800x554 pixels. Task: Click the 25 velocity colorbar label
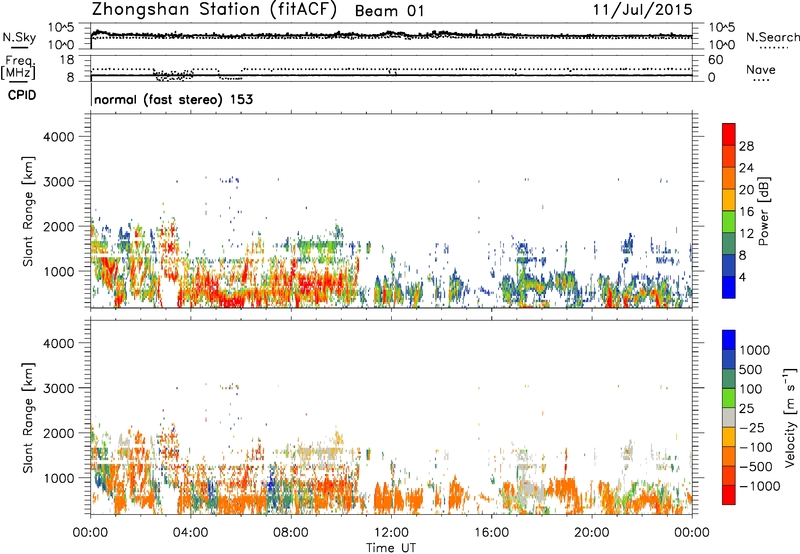point(747,408)
